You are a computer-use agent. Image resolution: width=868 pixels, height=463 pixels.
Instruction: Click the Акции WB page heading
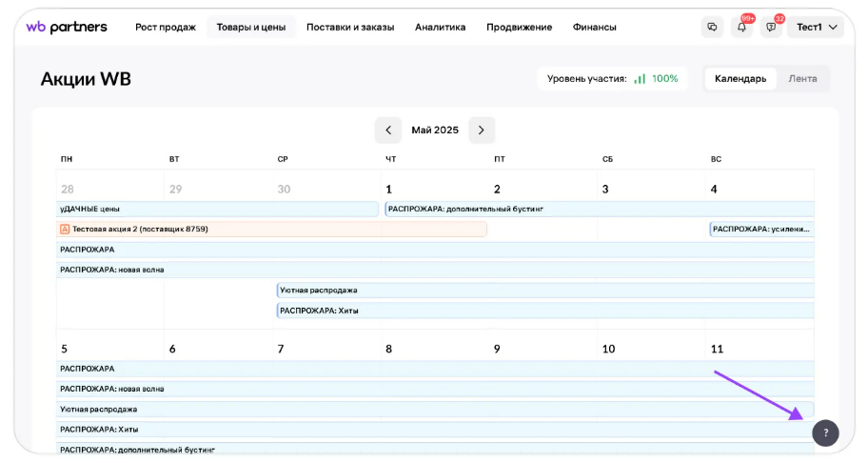pyautogui.click(x=86, y=79)
